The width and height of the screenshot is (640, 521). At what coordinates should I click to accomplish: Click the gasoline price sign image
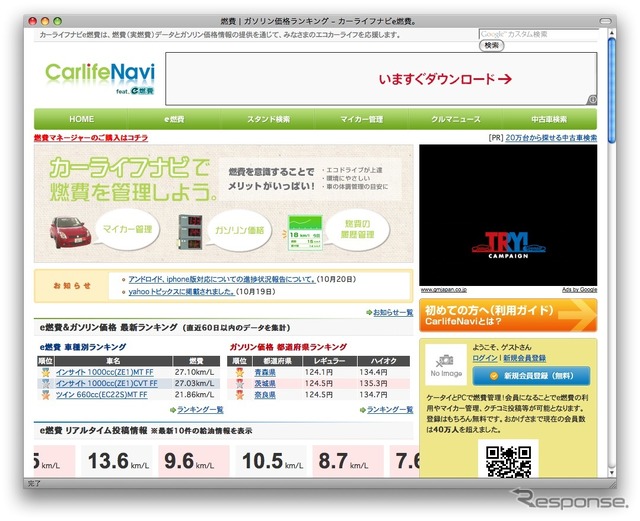tap(190, 232)
